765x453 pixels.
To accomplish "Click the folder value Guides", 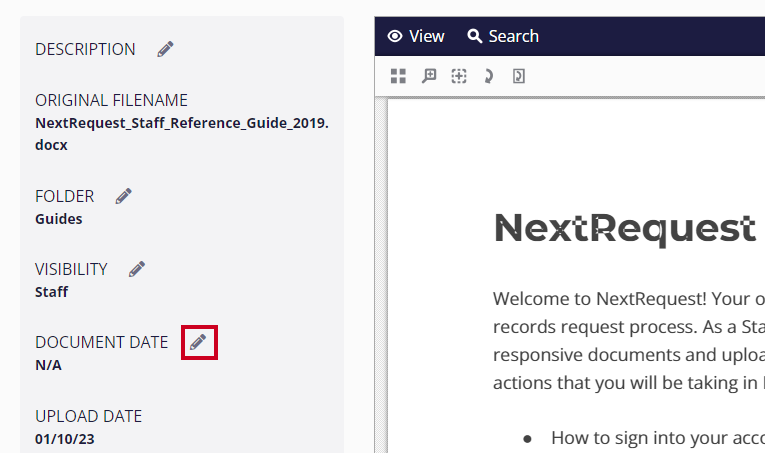I will (x=59, y=219).
